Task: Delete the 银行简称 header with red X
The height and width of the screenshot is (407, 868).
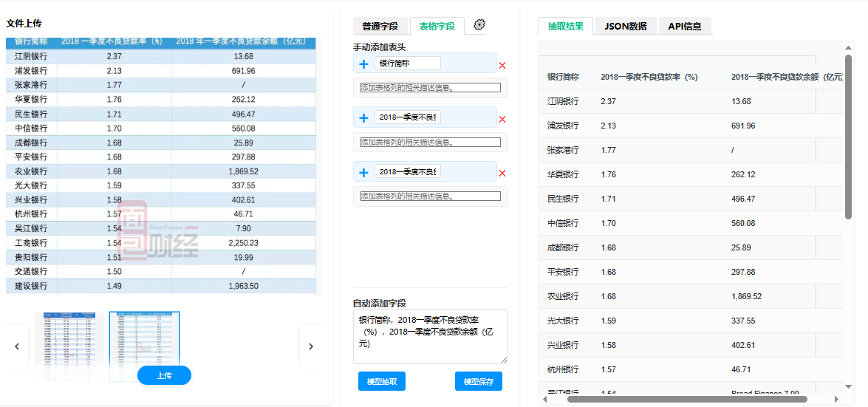Action: click(x=502, y=65)
